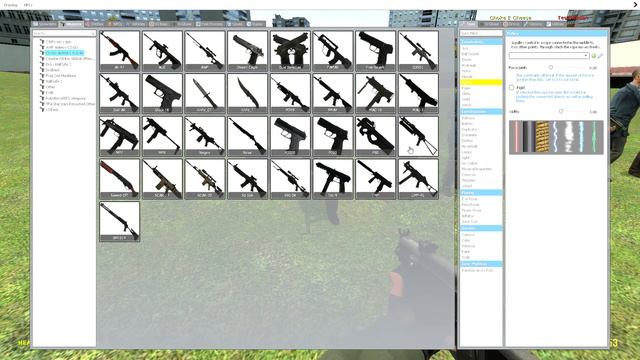Choose the P90 weapon icon

point(376,136)
